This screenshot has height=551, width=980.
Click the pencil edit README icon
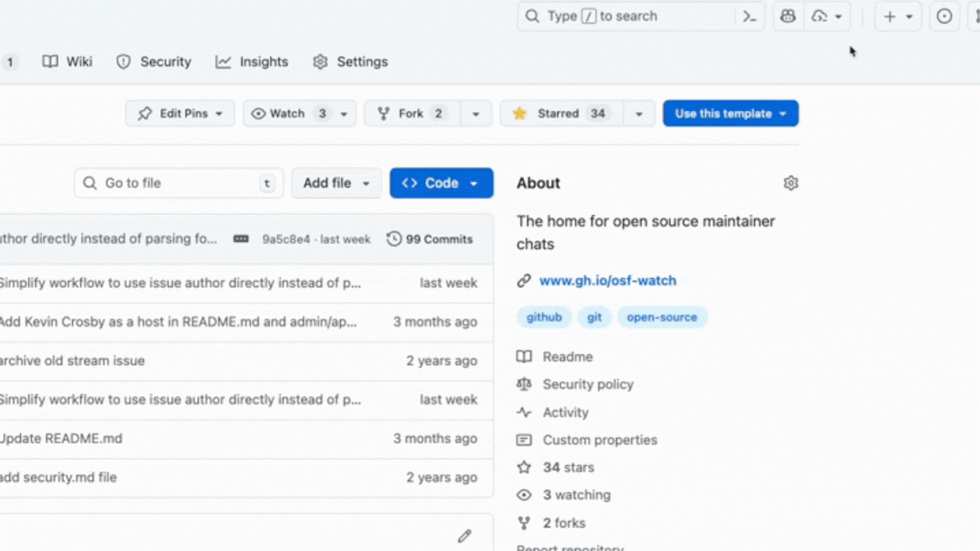[464, 536]
